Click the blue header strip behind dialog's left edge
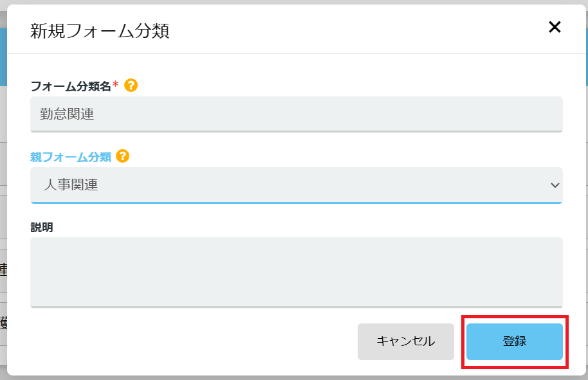Screen dimensions: 588x380 point(3,57)
